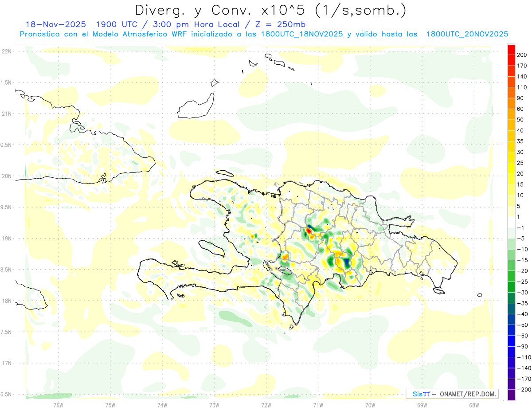Click the '3:00 pm Hora Local' text
Image resolution: width=532 pixels, height=411 pixels.
click(196, 24)
